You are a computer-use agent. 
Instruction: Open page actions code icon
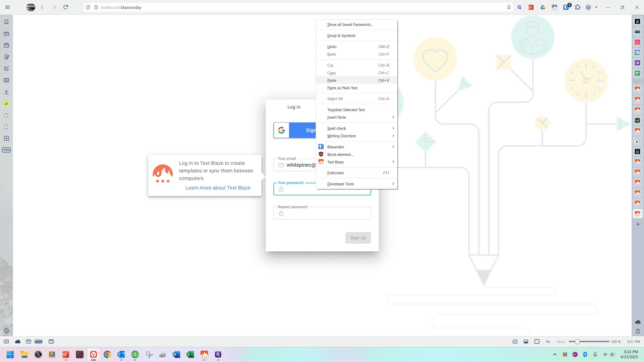(x=548, y=342)
